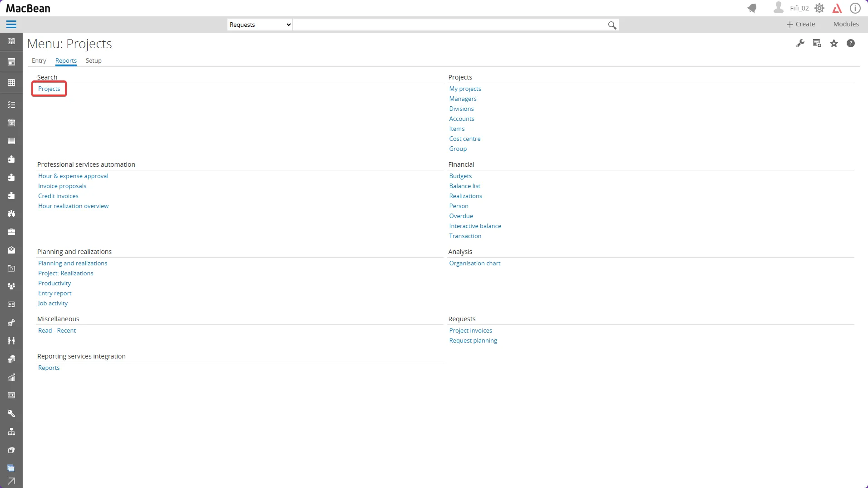Add page to favorites star icon
The height and width of the screenshot is (488, 868).
pyautogui.click(x=834, y=44)
